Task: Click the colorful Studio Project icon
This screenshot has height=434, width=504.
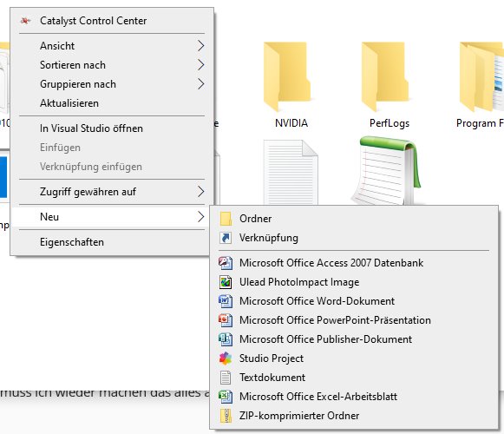Action: click(226, 358)
